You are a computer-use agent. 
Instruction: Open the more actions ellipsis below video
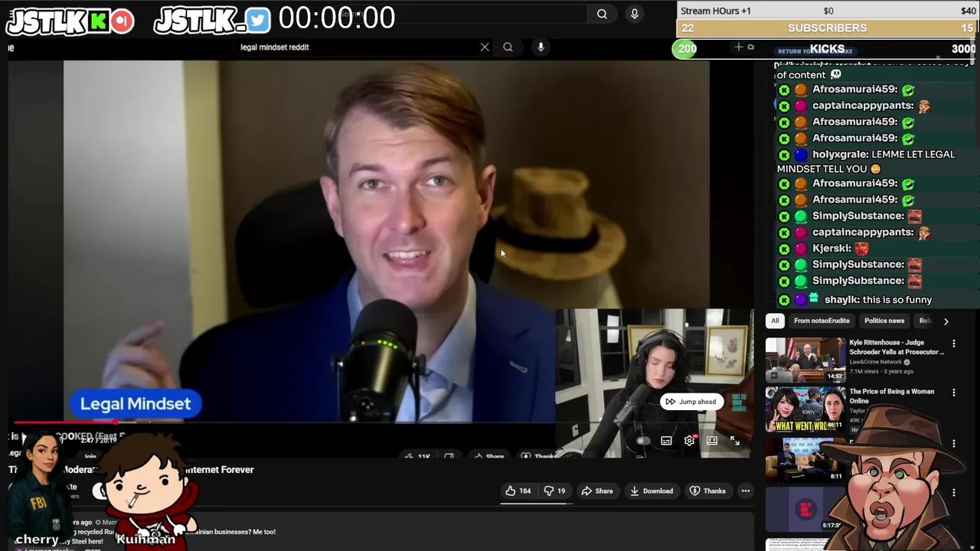click(x=745, y=491)
